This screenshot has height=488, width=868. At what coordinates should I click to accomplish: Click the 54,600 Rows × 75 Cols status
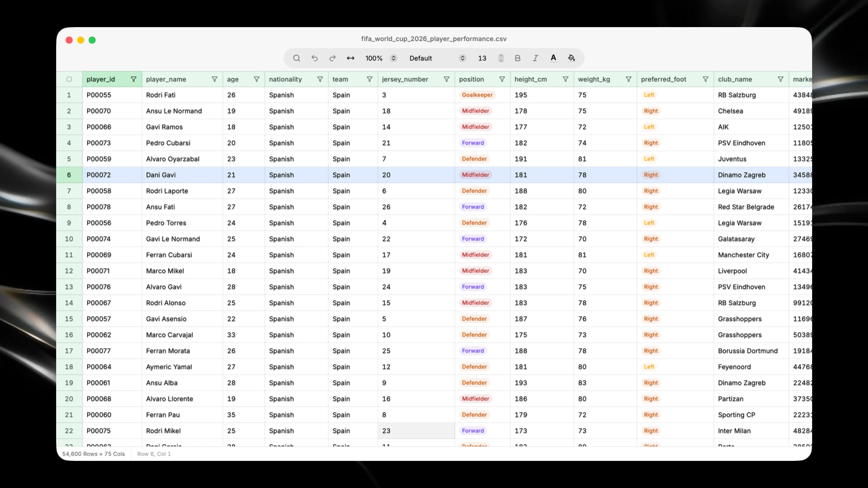click(x=93, y=454)
